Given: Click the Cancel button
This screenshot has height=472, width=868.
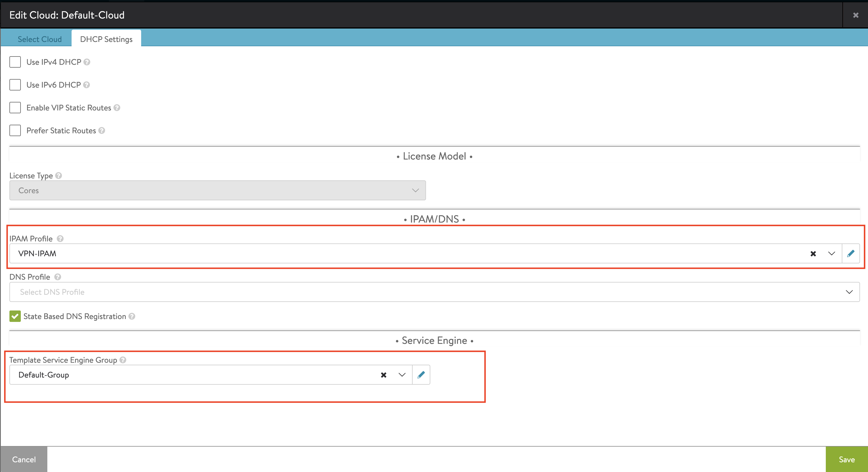Looking at the screenshot, I should 24,459.
